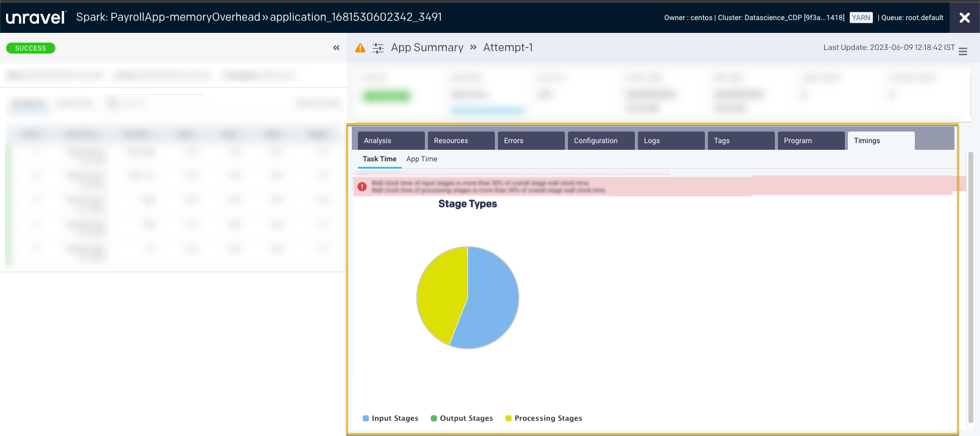Toggle Input Stages legend item
980x436 pixels.
[x=390, y=418]
